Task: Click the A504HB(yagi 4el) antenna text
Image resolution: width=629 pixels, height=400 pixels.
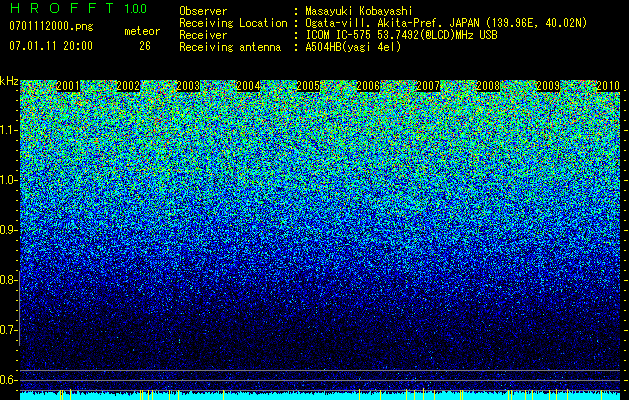Action: click(353, 47)
